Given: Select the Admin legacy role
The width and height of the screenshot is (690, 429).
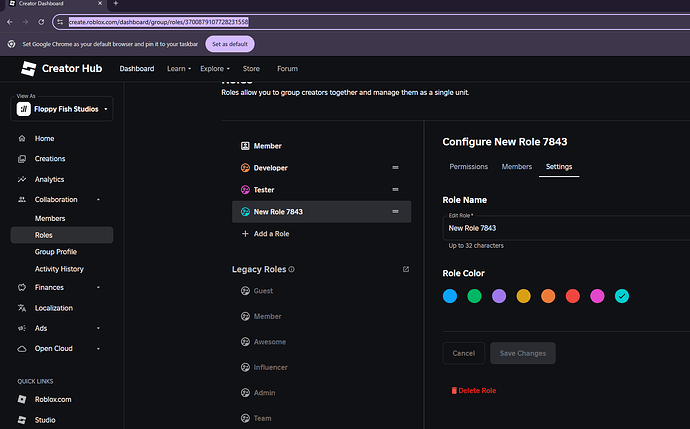Looking at the screenshot, I should click(x=264, y=393).
